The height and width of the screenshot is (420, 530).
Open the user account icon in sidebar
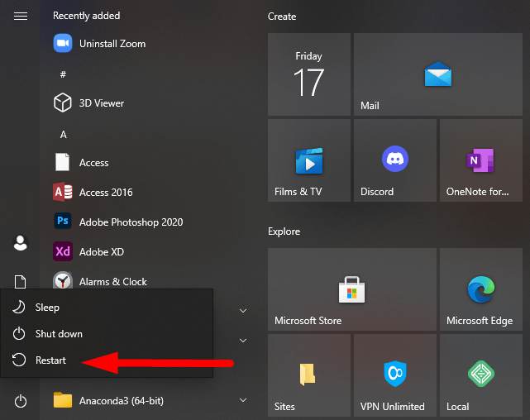(21, 242)
